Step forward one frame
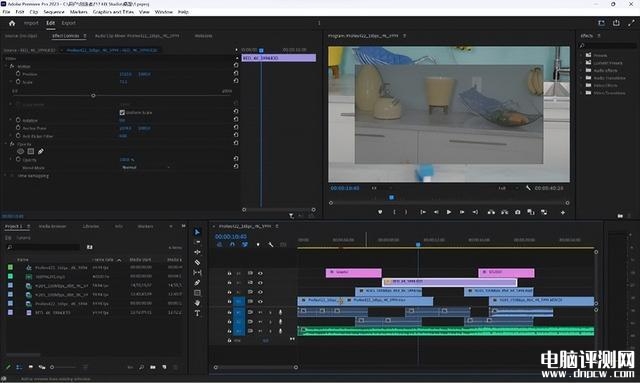 (462, 212)
